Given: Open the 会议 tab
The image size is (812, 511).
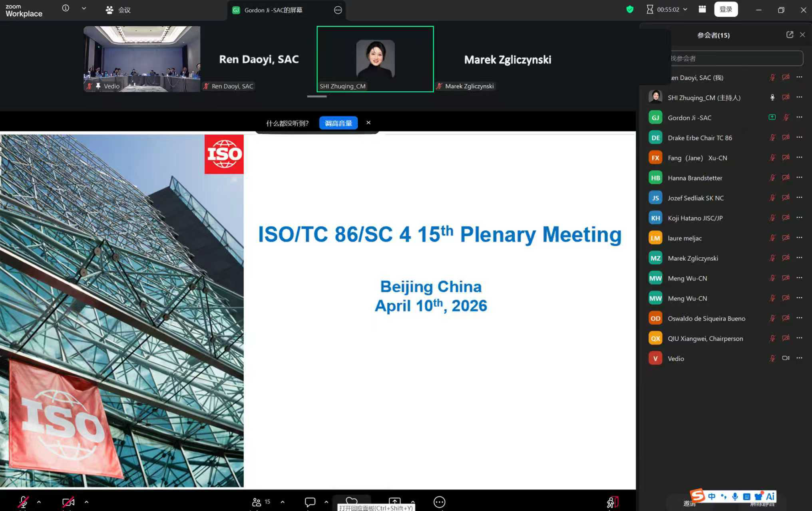Looking at the screenshot, I should click(119, 10).
